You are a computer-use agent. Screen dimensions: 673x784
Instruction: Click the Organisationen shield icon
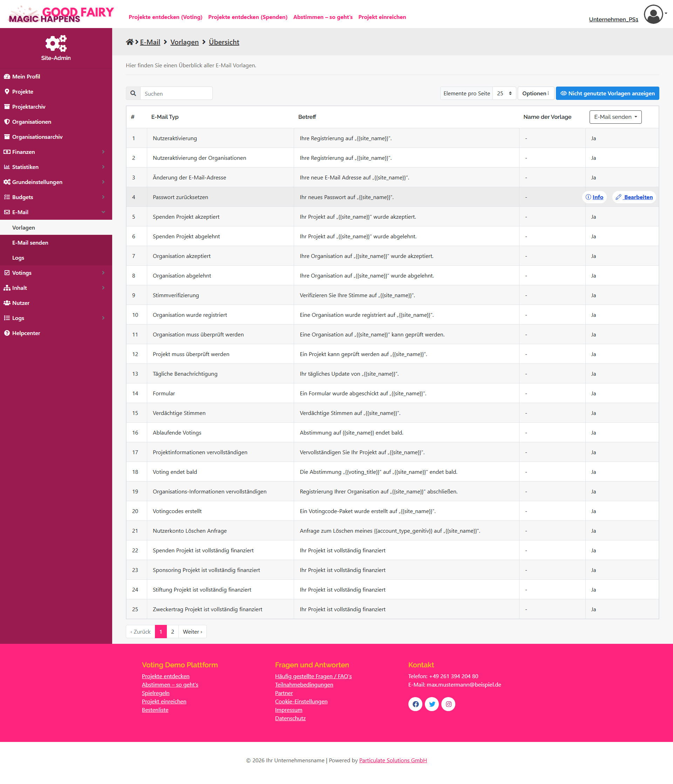point(7,122)
